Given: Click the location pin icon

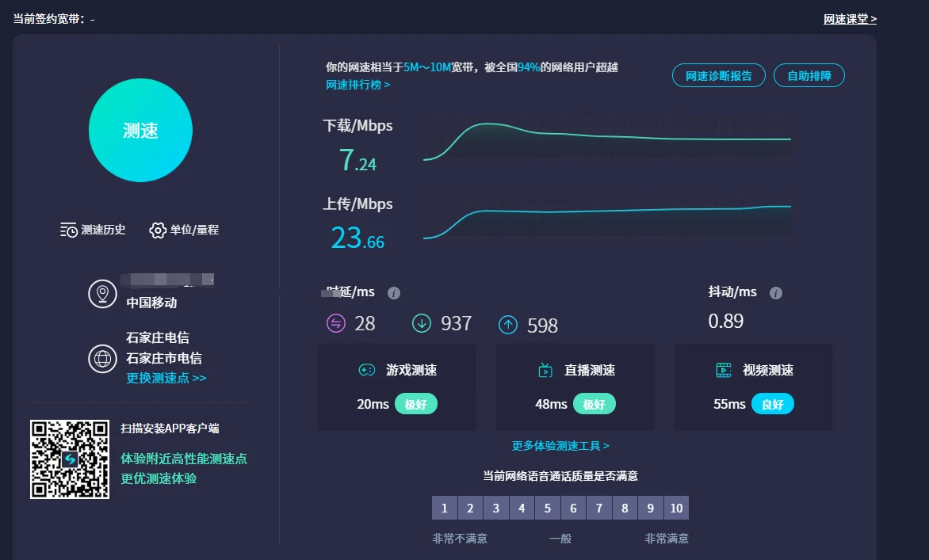Looking at the screenshot, I should coord(102,294).
